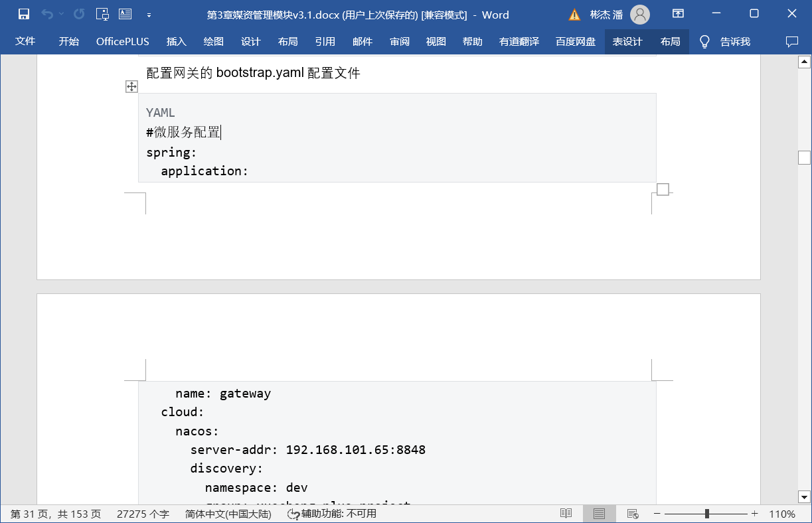Viewport: 812px width, 523px height.
Task: Open the Undo history dropdown arrow
Action: 62,14
